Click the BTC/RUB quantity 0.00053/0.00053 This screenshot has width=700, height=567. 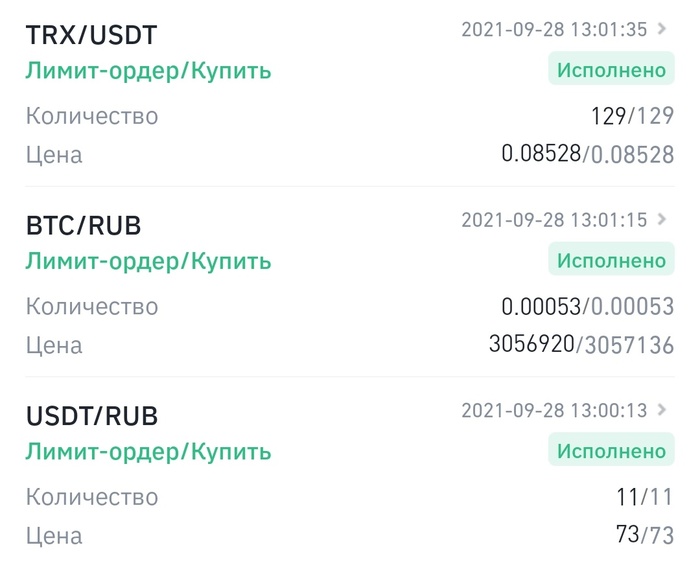pos(587,306)
